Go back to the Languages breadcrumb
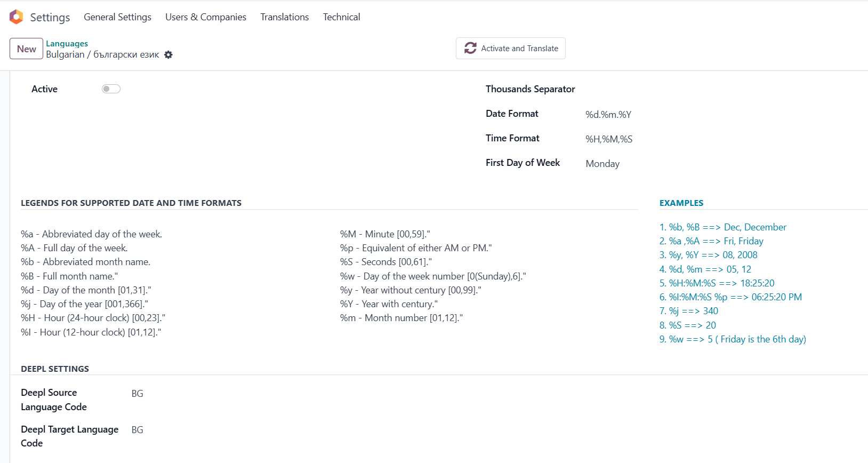The width and height of the screenshot is (868, 463). tap(67, 44)
